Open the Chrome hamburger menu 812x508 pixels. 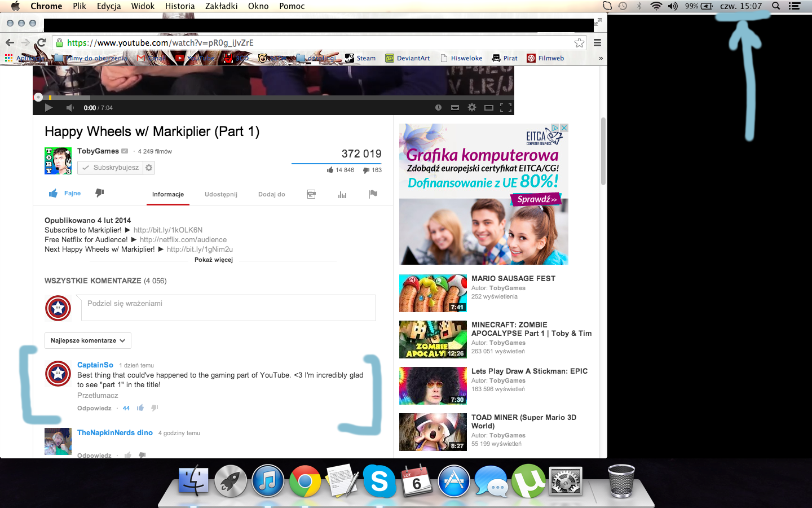[597, 43]
